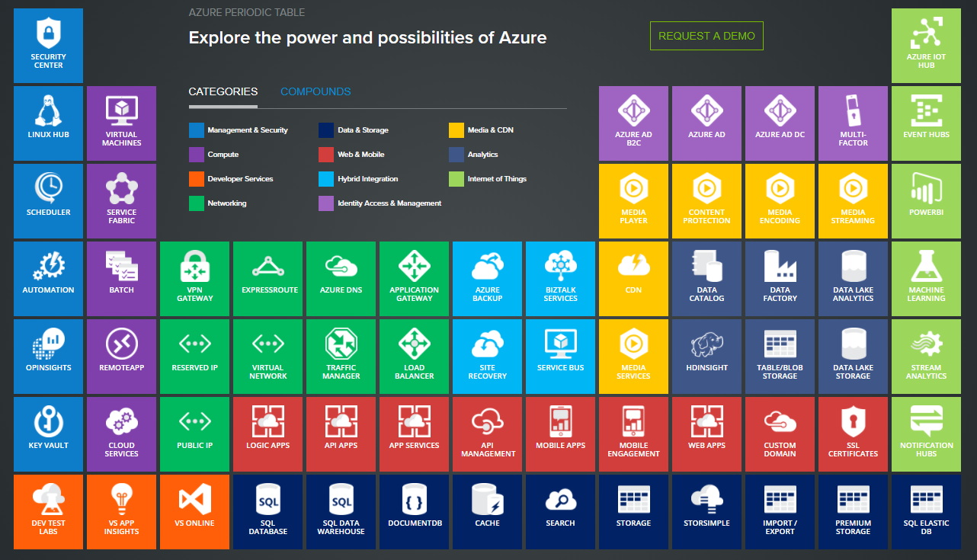Select the CDN tile
Screen dimensions: 977x560
click(633, 278)
